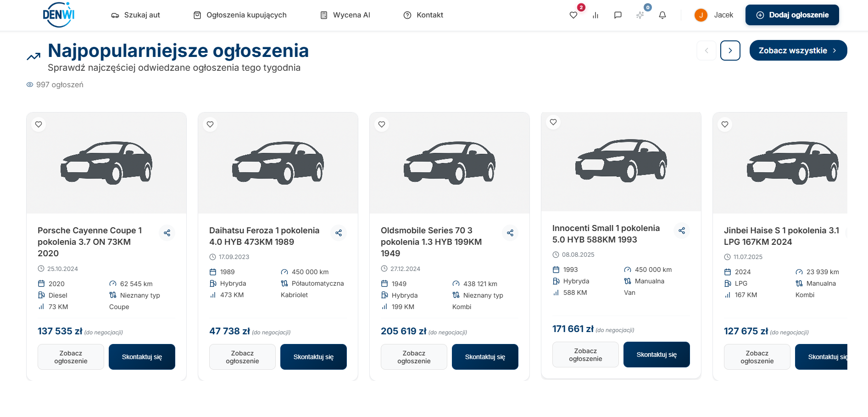Contact seller of Porsche Cayenne Coupe
The height and width of the screenshot is (417, 868).
pos(142,357)
